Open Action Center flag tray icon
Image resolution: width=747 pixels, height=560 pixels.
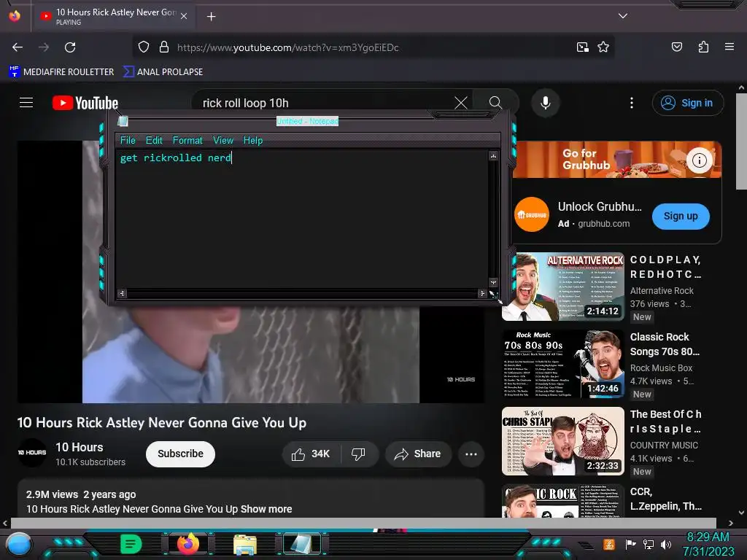631,544
